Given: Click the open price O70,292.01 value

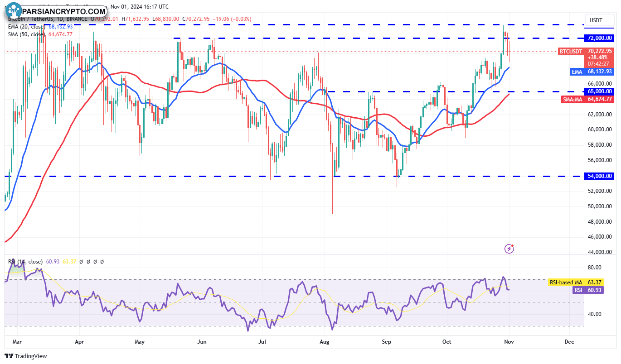Looking at the screenshot, I should (x=105, y=19).
